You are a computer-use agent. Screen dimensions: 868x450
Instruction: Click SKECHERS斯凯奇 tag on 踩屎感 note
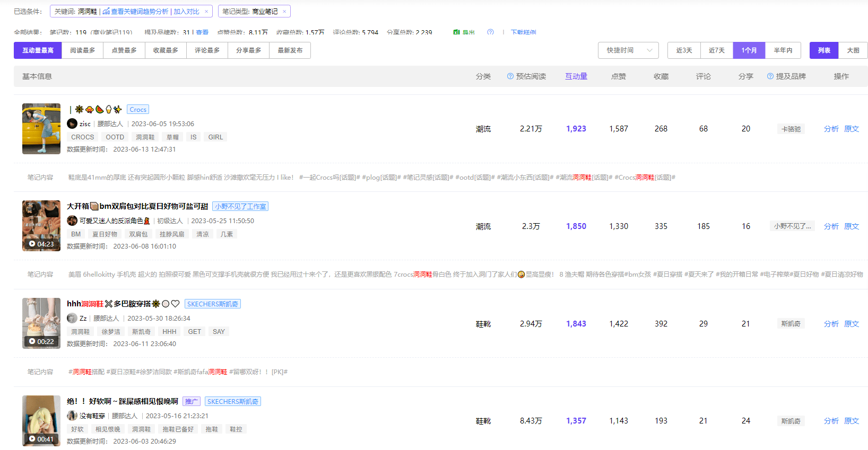[x=233, y=402]
